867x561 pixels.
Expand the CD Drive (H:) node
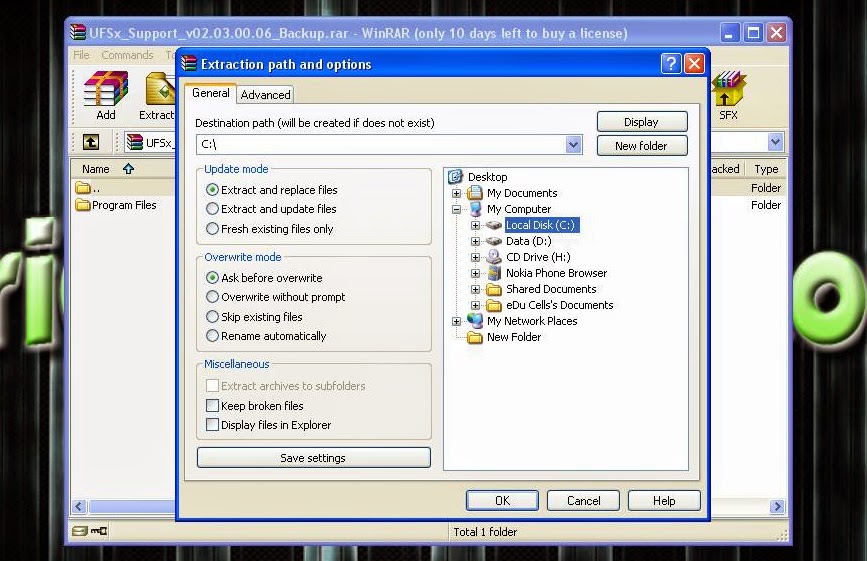pos(476,258)
